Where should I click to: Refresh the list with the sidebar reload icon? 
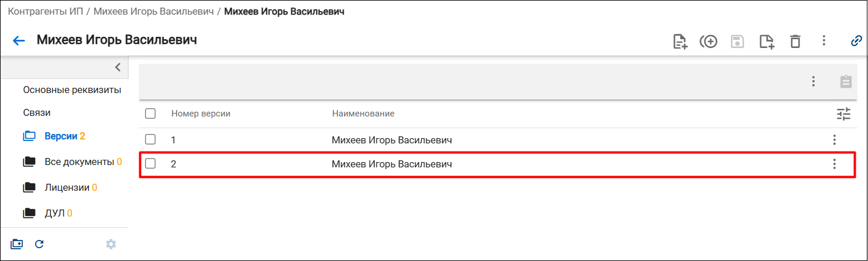[x=40, y=244]
